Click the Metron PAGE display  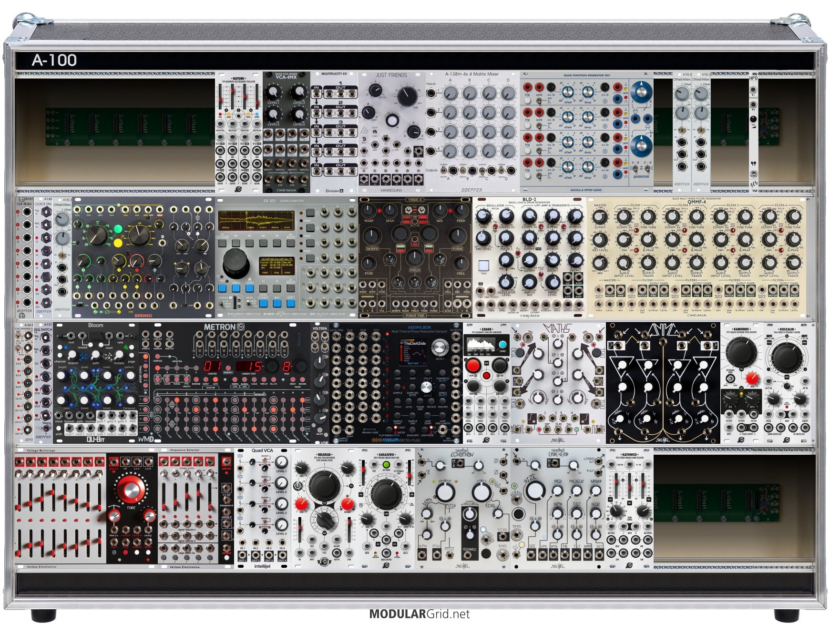click(x=287, y=367)
